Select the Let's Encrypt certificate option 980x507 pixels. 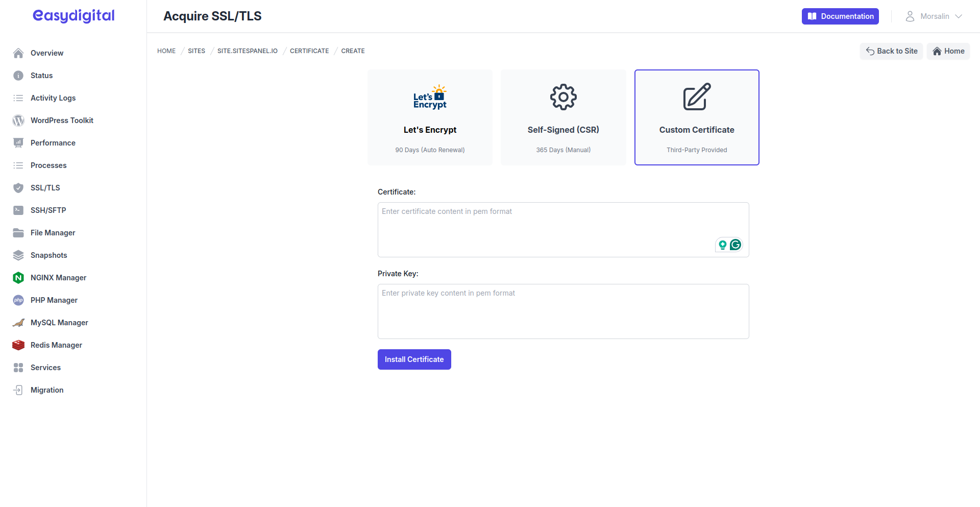[x=430, y=117]
